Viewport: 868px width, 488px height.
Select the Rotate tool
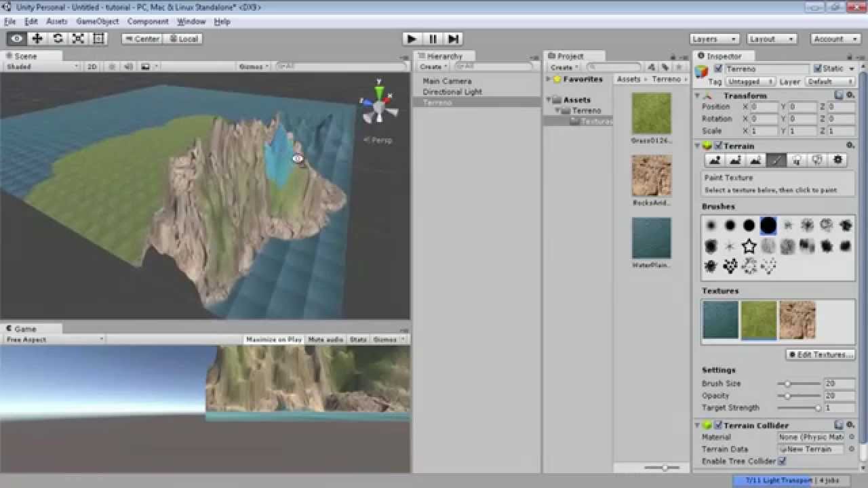(x=58, y=39)
